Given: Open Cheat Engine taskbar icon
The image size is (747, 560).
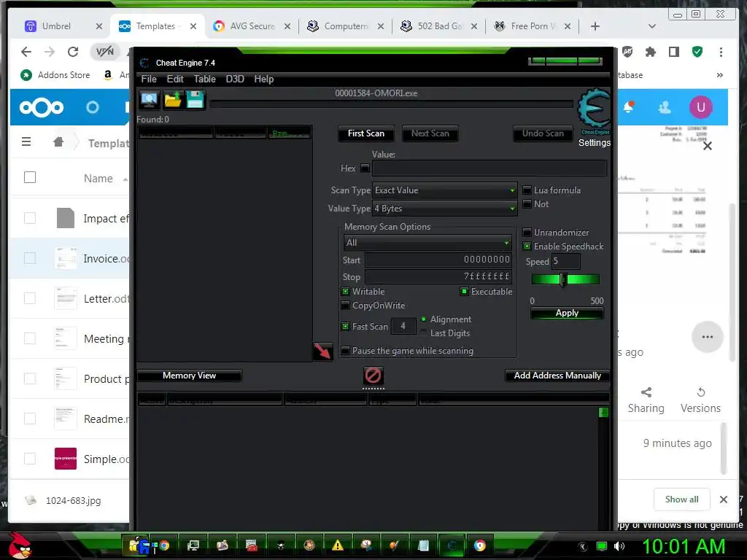Looking at the screenshot, I should pyautogui.click(x=452, y=545).
